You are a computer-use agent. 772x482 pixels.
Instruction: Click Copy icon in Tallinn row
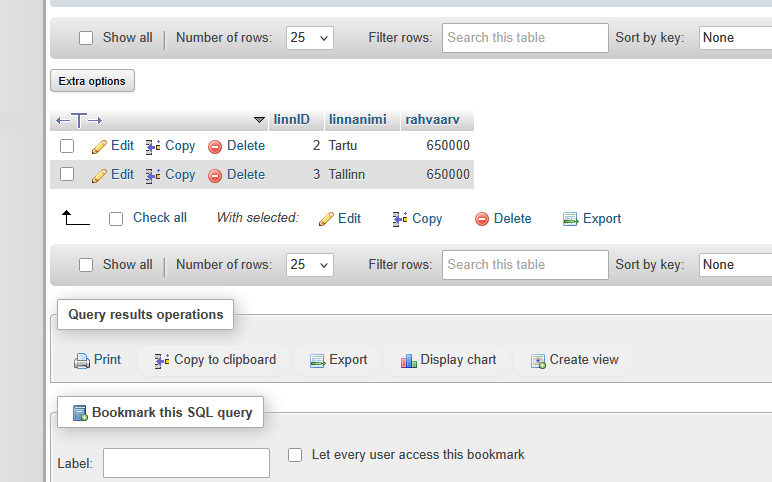tap(153, 175)
